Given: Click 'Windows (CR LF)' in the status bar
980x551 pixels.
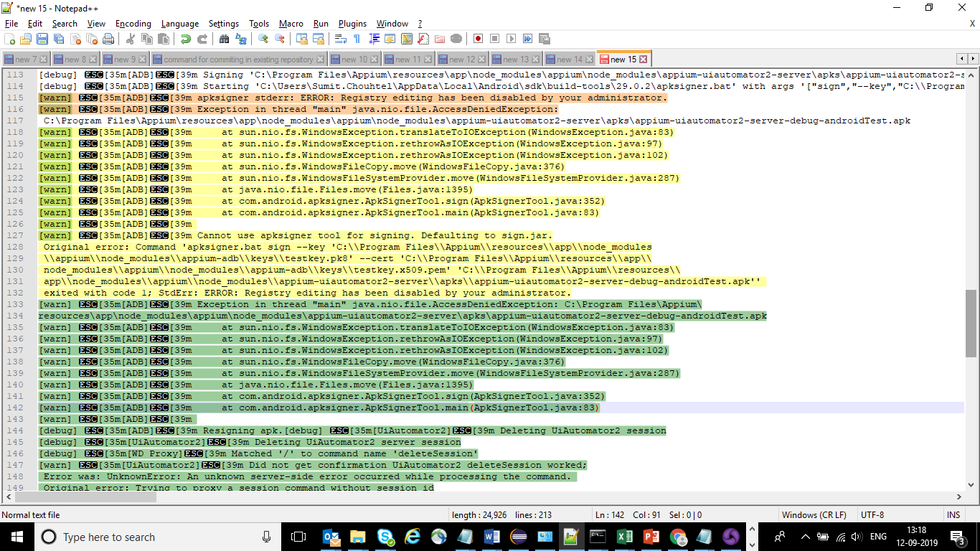Looking at the screenshot, I should pyautogui.click(x=814, y=515).
